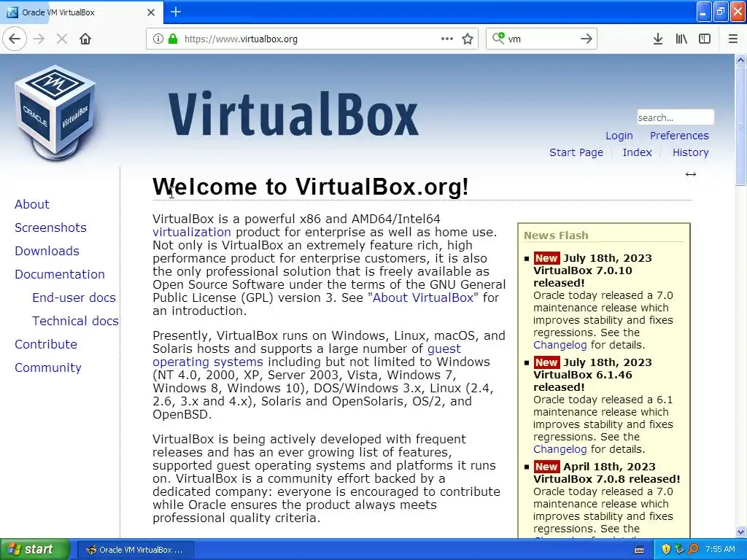
Task: Open Contribute in the sidebar
Action: click(46, 344)
